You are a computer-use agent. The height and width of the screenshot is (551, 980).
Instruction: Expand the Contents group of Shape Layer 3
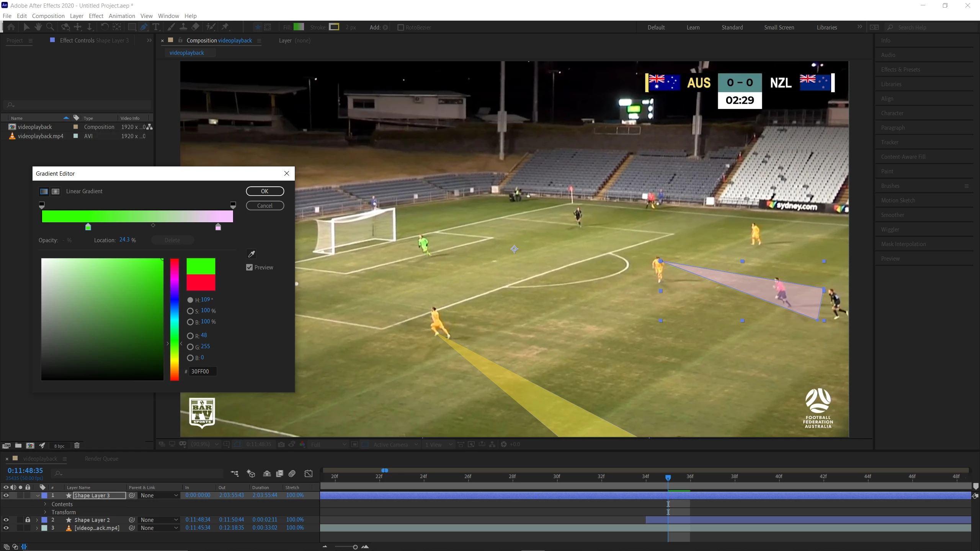[x=45, y=504]
